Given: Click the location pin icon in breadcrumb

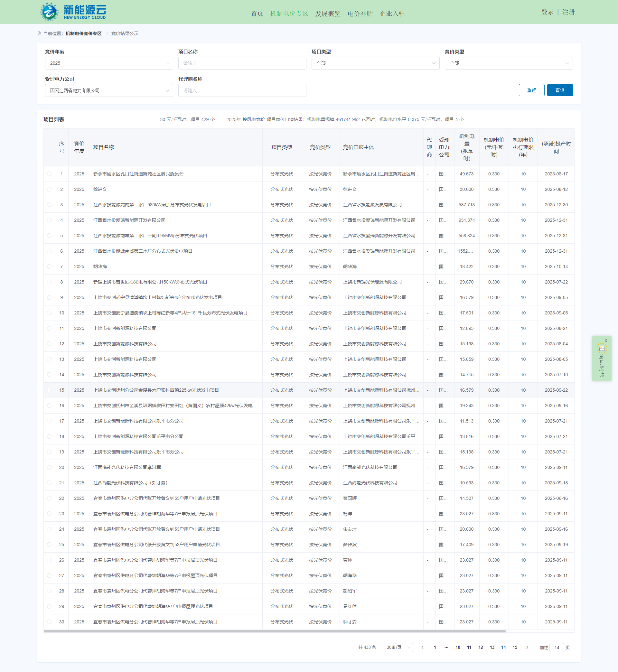Looking at the screenshot, I should (40, 33).
